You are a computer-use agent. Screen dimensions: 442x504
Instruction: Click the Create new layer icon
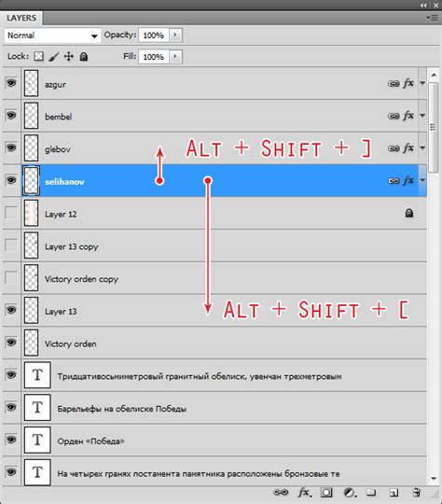tap(394, 492)
